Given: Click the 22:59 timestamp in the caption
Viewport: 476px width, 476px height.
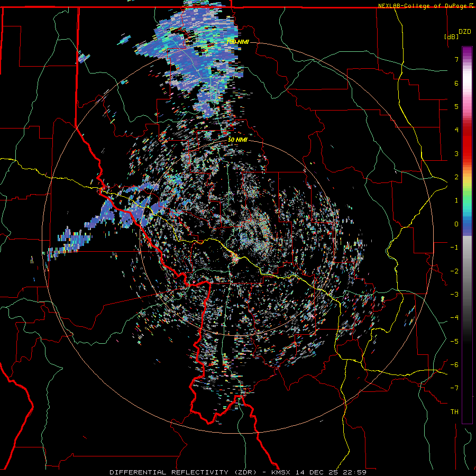Looking at the screenshot, I should point(354,472).
